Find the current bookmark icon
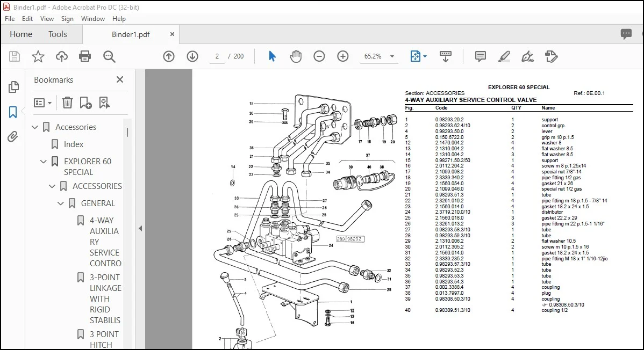Screen dimensions: 644x350 [104, 103]
